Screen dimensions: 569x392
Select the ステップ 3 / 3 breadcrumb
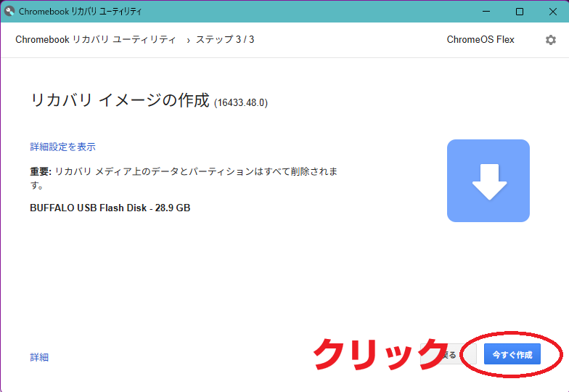pos(225,40)
